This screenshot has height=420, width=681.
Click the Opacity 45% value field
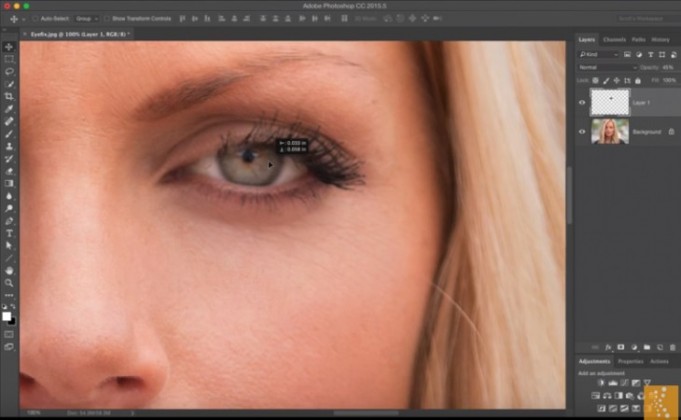click(x=668, y=67)
